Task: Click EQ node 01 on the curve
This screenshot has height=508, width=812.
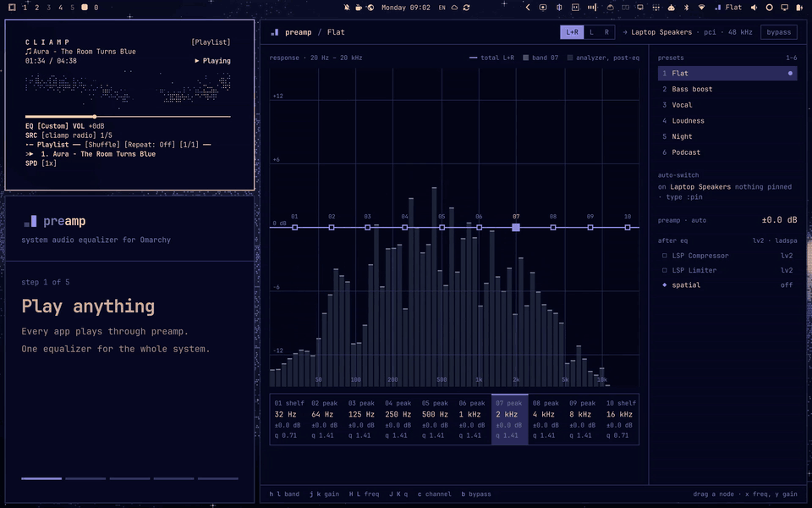Action: pos(294,228)
